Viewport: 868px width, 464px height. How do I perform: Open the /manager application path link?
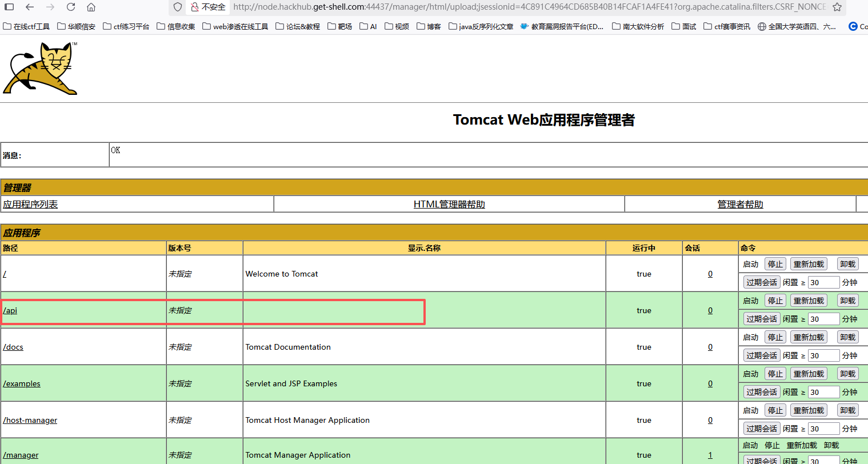click(x=21, y=455)
